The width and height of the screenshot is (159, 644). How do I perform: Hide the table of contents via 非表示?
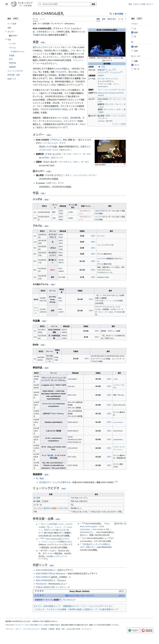15,18
